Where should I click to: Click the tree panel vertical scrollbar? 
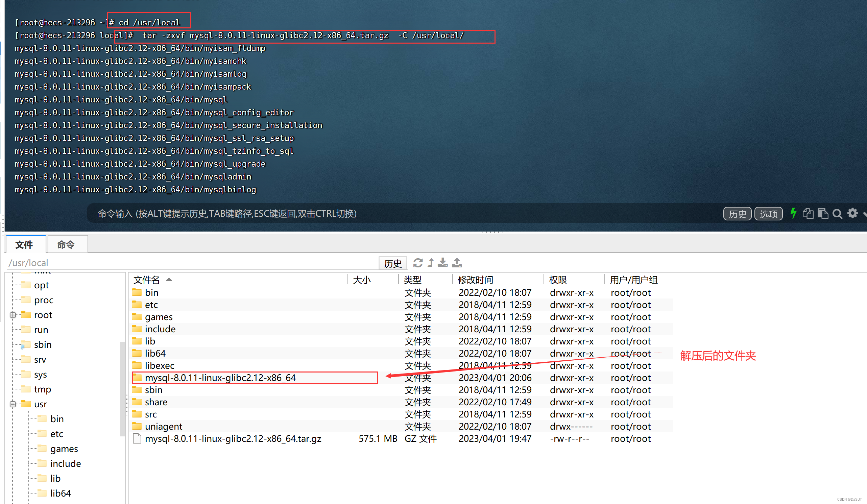122,389
